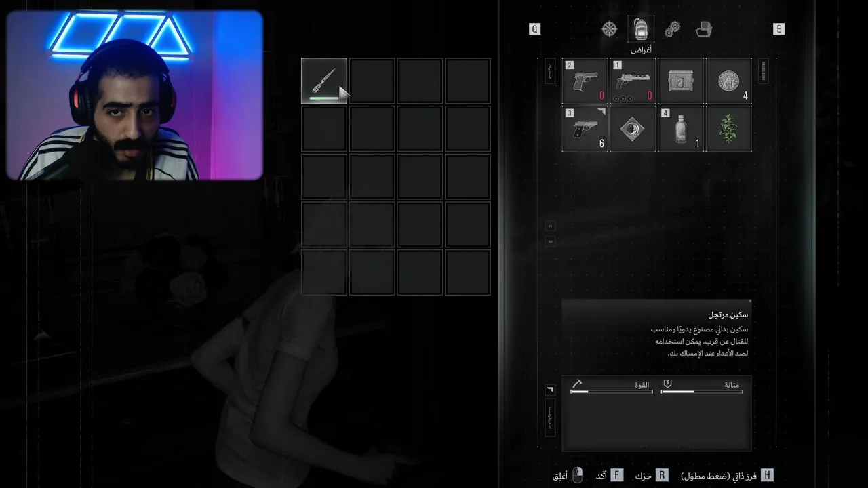The height and width of the screenshot is (488, 868).
Task: Click the knife's green durability bar
Action: [324, 98]
